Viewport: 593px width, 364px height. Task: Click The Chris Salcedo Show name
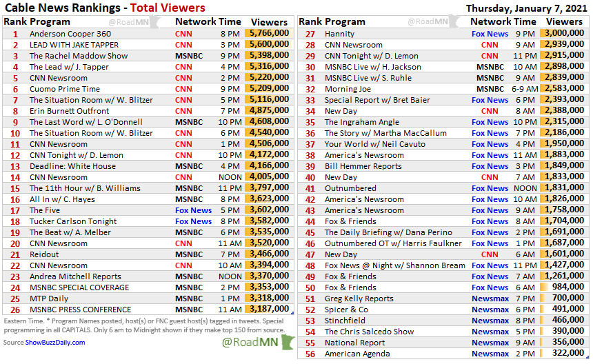(369, 332)
